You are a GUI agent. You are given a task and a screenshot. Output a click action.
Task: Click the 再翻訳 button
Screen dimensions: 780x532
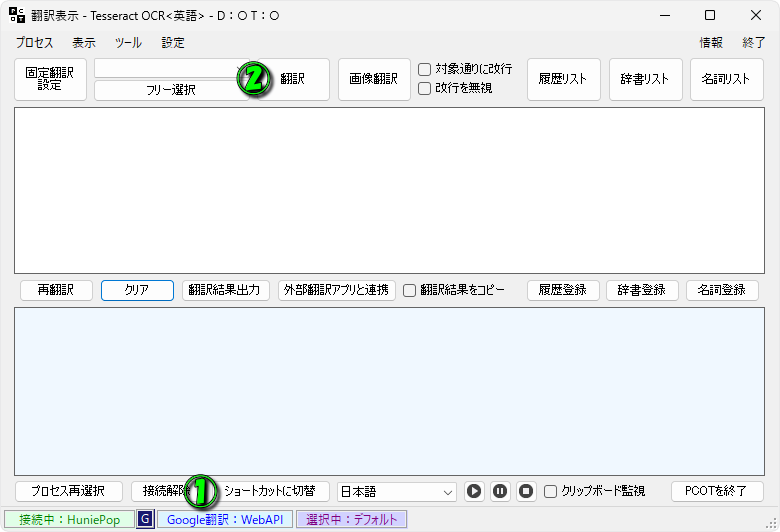point(56,290)
